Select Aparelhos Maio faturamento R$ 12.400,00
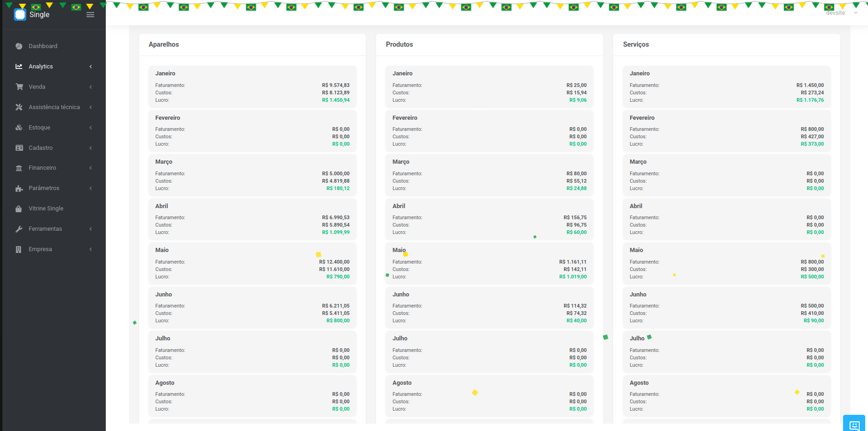The width and height of the screenshot is (868, 431). [x=334, y=262]
